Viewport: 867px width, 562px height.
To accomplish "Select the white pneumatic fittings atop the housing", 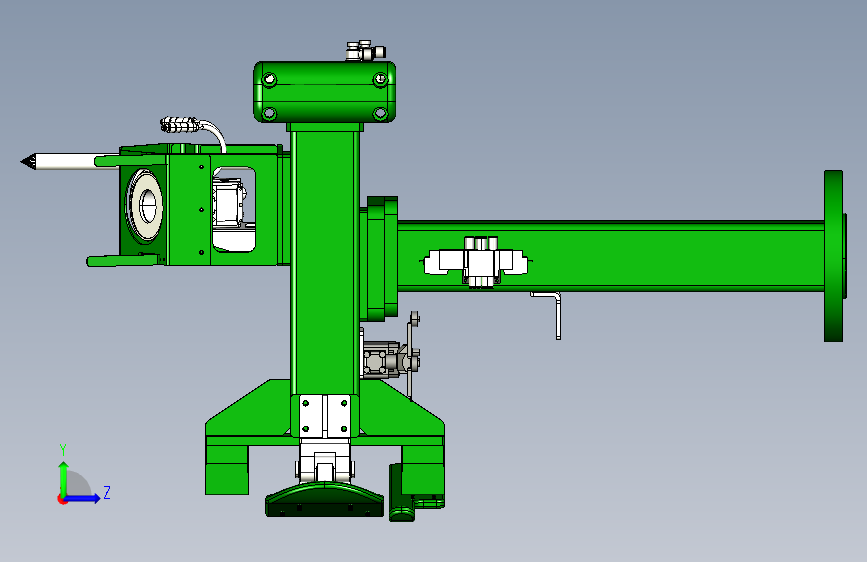I will click(x=365, y=51).
